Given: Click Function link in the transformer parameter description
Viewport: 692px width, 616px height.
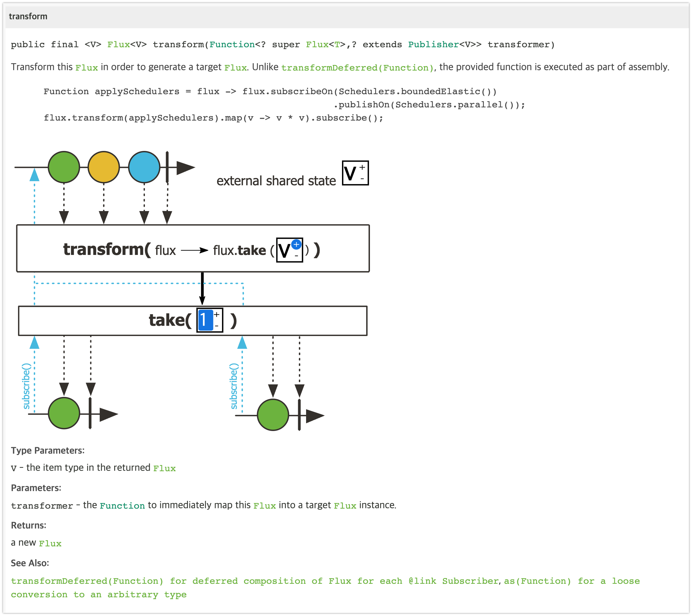Looking at the screenshot, I should click(122, 506).
